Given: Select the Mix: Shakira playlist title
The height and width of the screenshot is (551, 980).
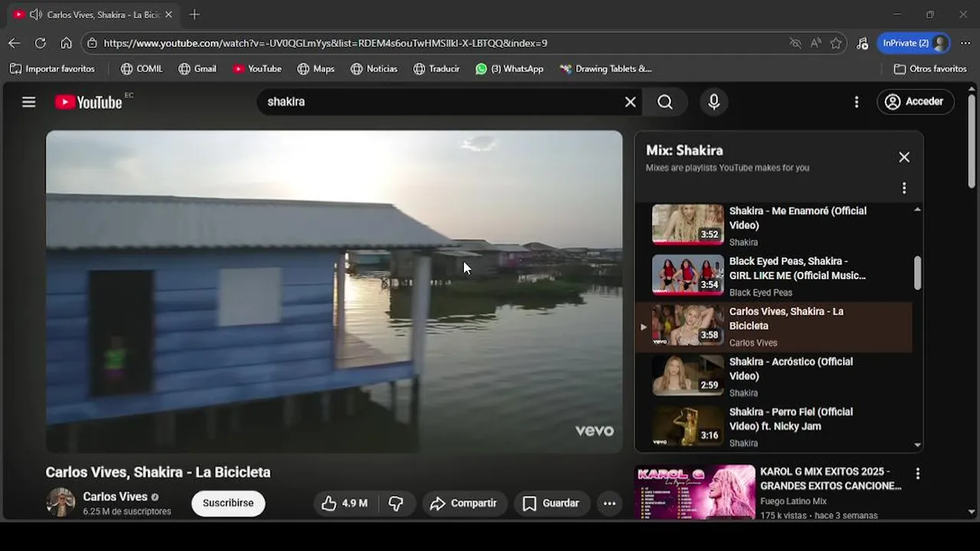Looking at the screenshot, I should click(684, 151).
